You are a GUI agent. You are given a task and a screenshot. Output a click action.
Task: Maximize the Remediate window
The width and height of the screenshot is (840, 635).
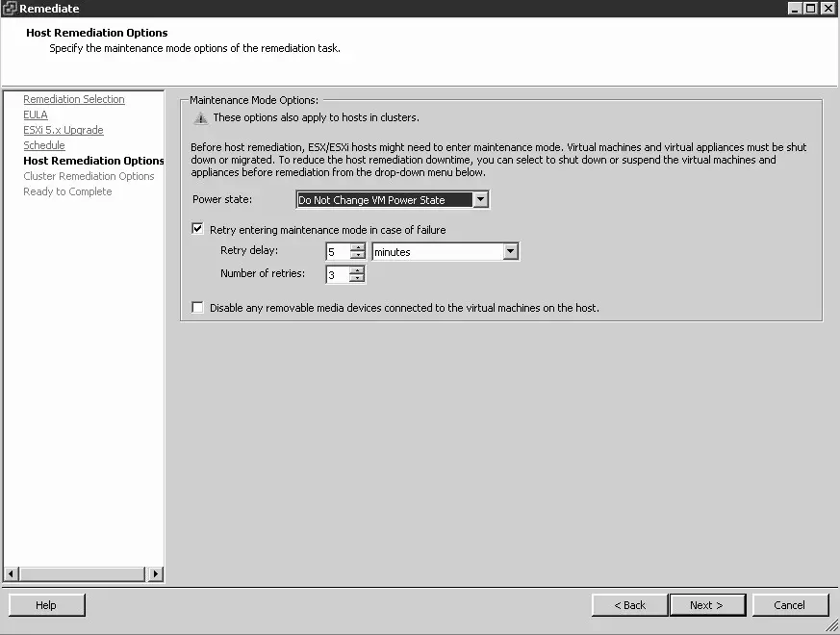point(811,8)
